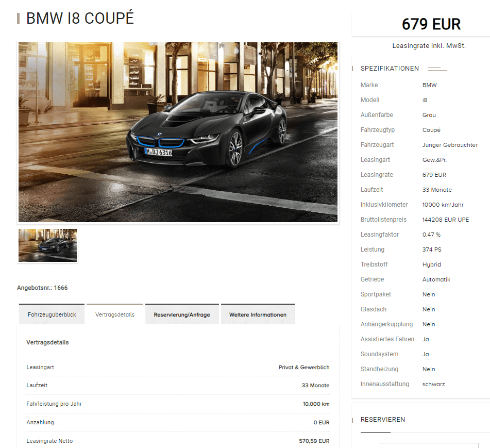Click the 'Leistung' specification label
490x448 pixels.
point(372,250)
